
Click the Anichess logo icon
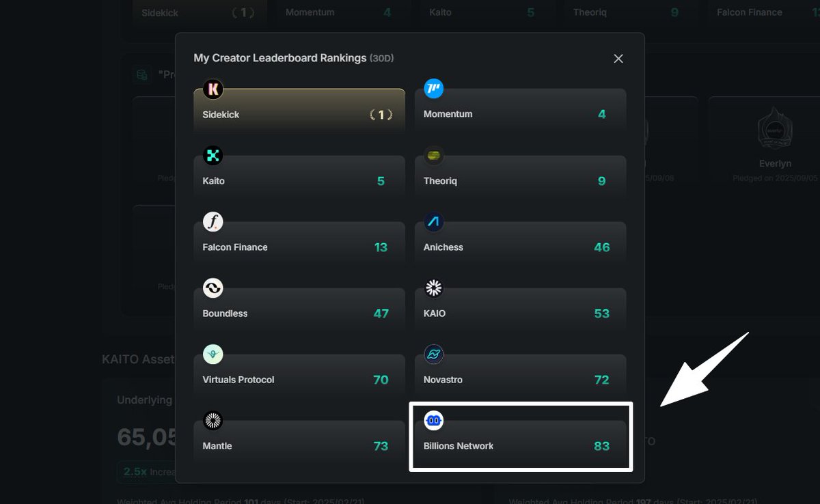434,221
